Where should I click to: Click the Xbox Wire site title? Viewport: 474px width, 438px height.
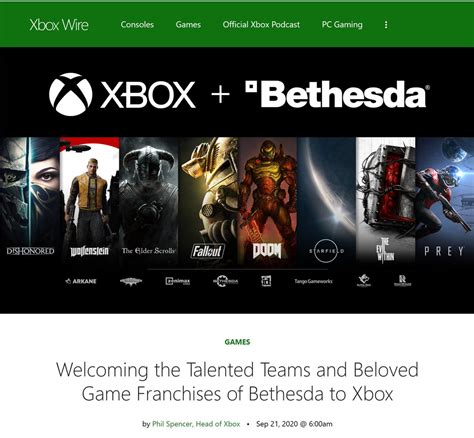[59, 25]
